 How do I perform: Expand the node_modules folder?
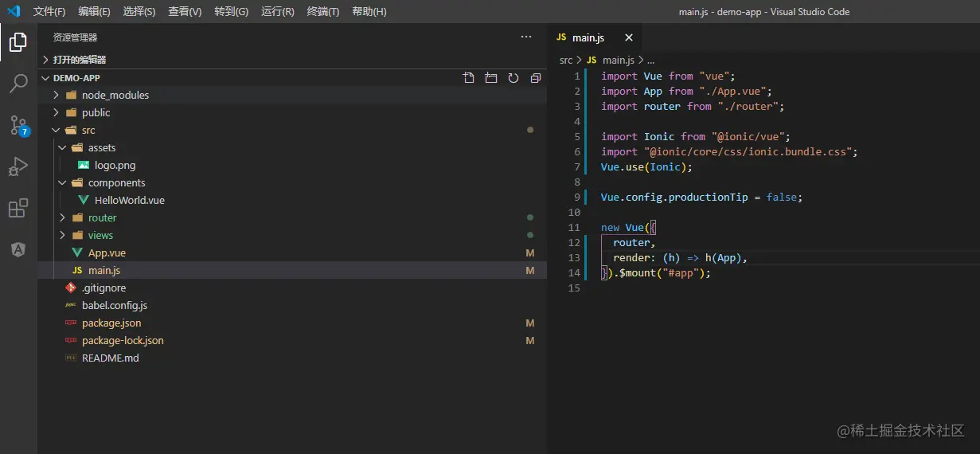click(115, 95)
